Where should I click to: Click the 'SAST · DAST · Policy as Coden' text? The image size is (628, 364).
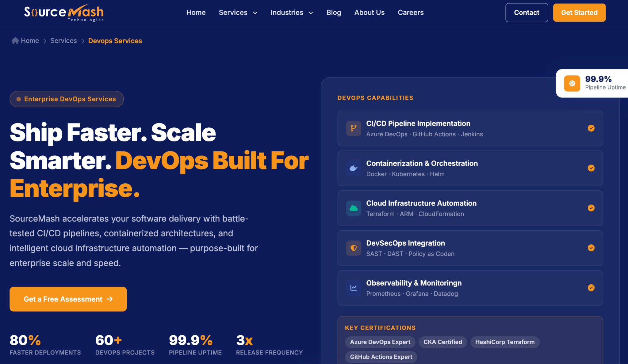click(x=410, y=254)
